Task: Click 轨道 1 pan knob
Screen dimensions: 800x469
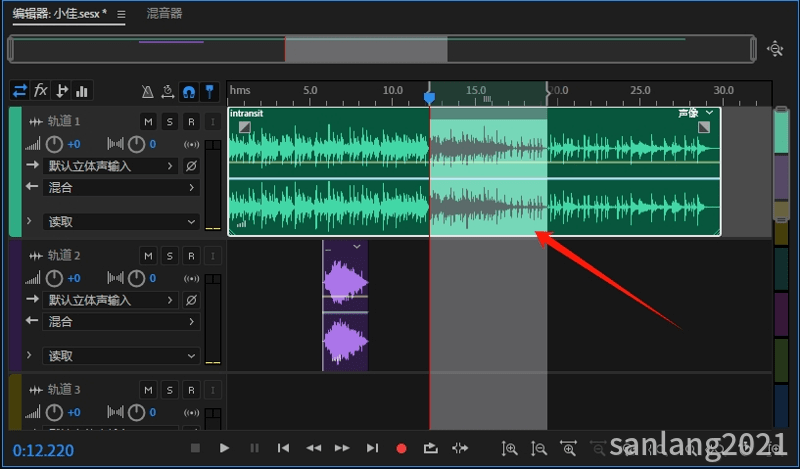Action: [x=136, y=144]
